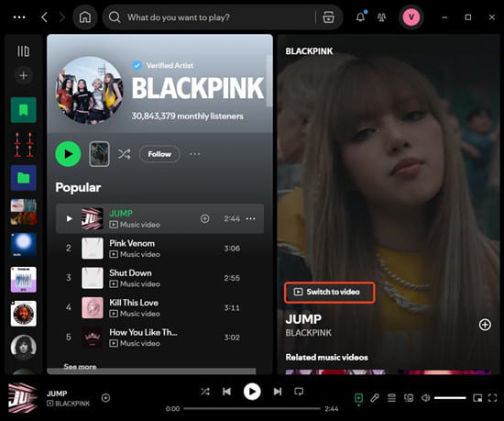Open the Friend Activity icon
Image resolution: width=504 pixels, height=421 pixels.
[x=381, y=17]
